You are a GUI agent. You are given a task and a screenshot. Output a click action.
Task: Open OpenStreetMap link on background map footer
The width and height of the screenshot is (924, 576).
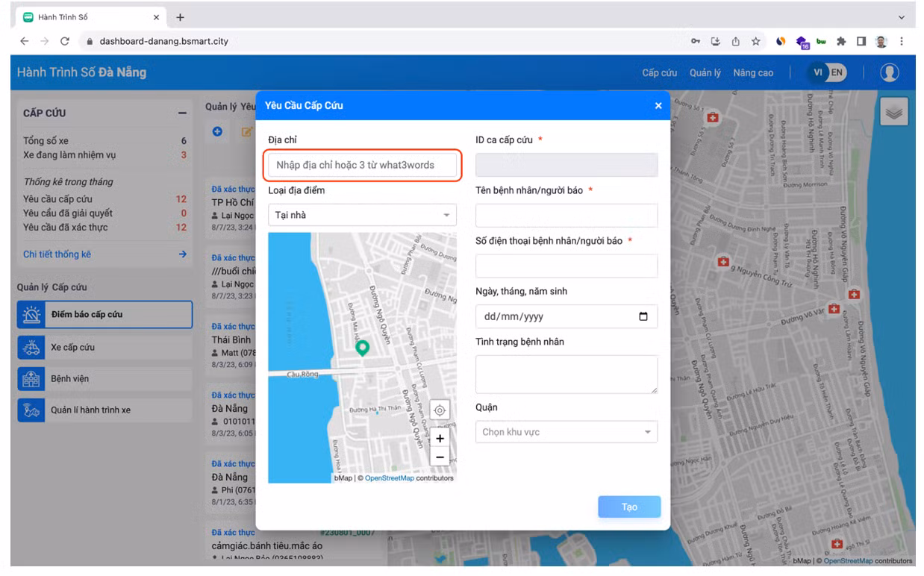pos(848,561)
